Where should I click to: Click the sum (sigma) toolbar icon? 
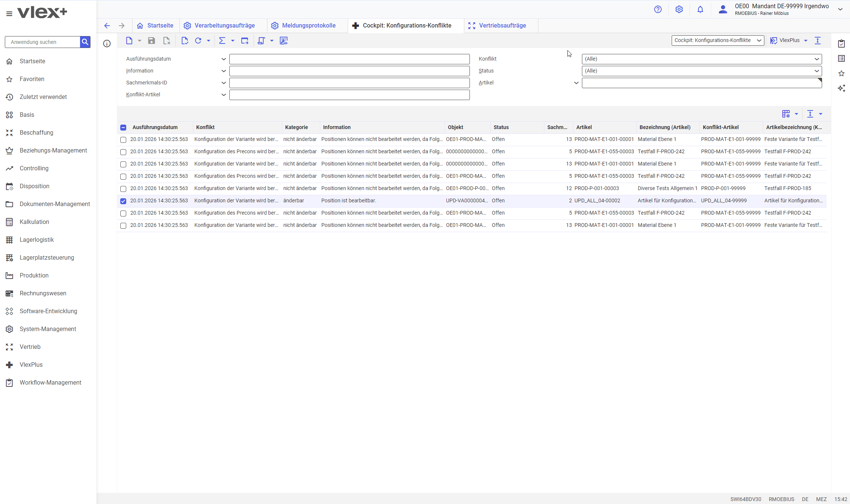[222, 41]
